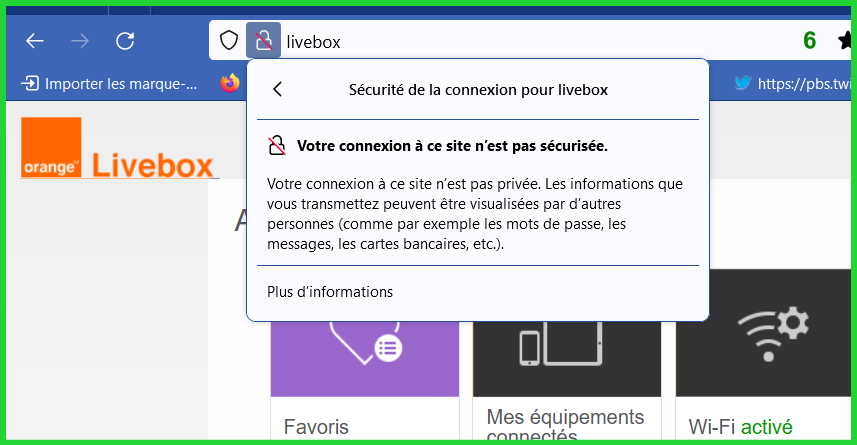Click "Importer les marque-pages" in the bookmarks bar
The width and height of the screenshot is (857, 445).
(111, 84)
